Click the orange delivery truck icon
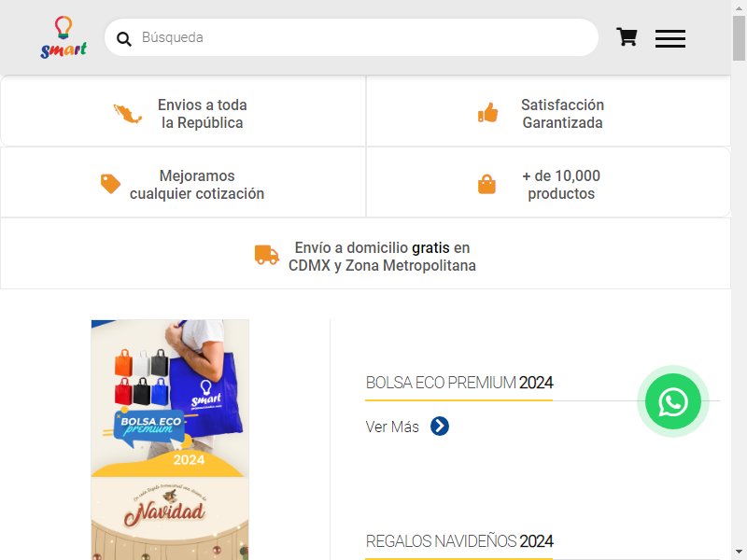This screenshot has height=560, width=747. pyautogui.click(x=267, y=255)
